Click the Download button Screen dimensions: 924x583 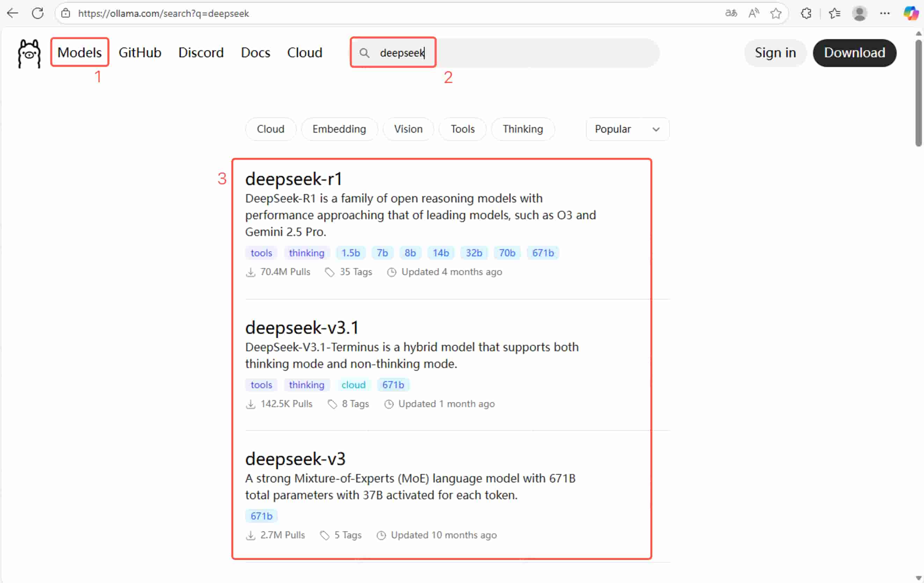855,53
